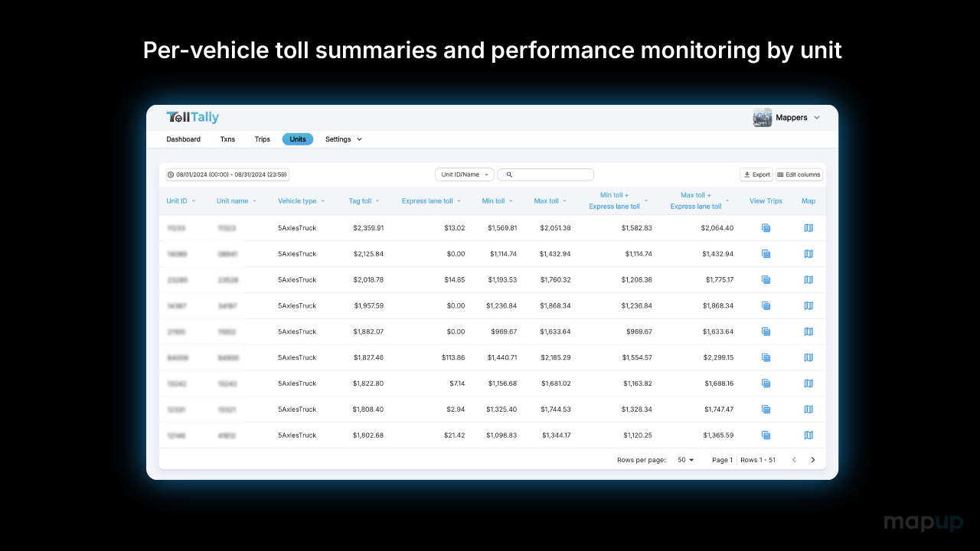Expand the Settings menu

(344, 139)
